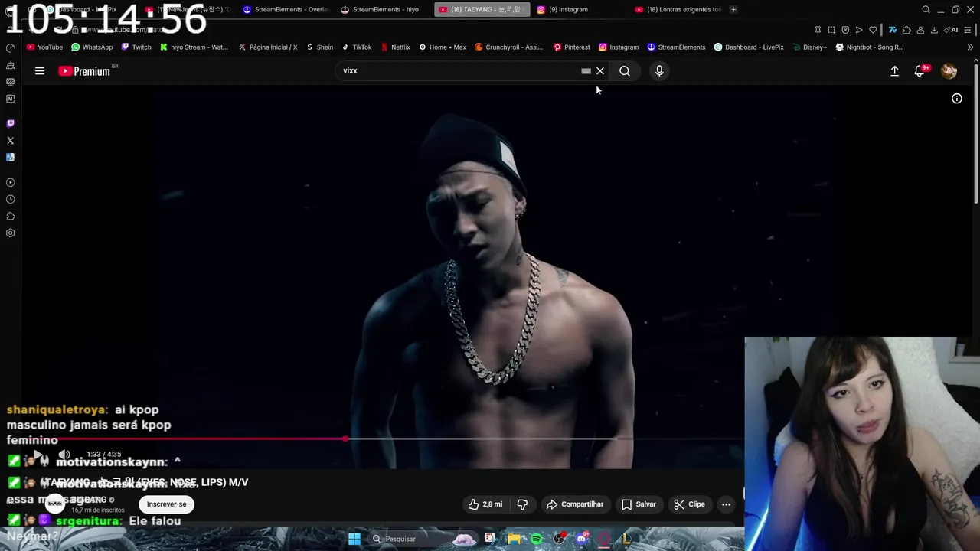Image resolution: width=980 pixels, height=551 pixels.
Task: Open the Crunchyroll bookmark
Action: point(508,47)
